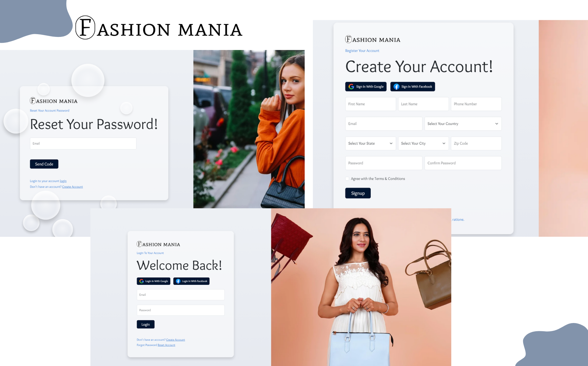Image resolution: width=588 pixels, height=366 pixels.
Task: Click the Signup button
Action: 358,193
